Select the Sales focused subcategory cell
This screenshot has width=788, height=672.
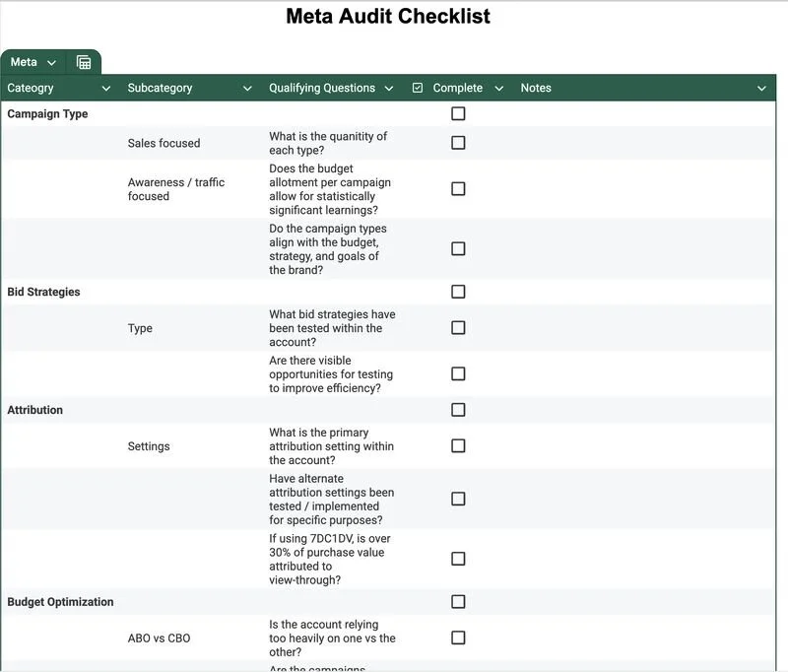coord(164,143)
